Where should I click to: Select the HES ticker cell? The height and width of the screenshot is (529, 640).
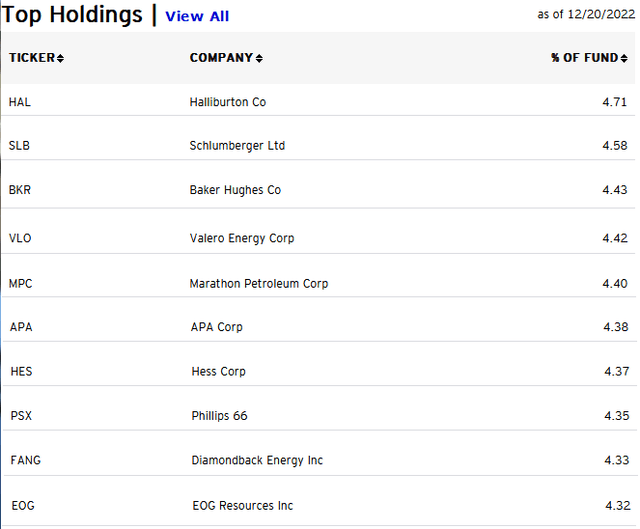(x=21, y=371)
